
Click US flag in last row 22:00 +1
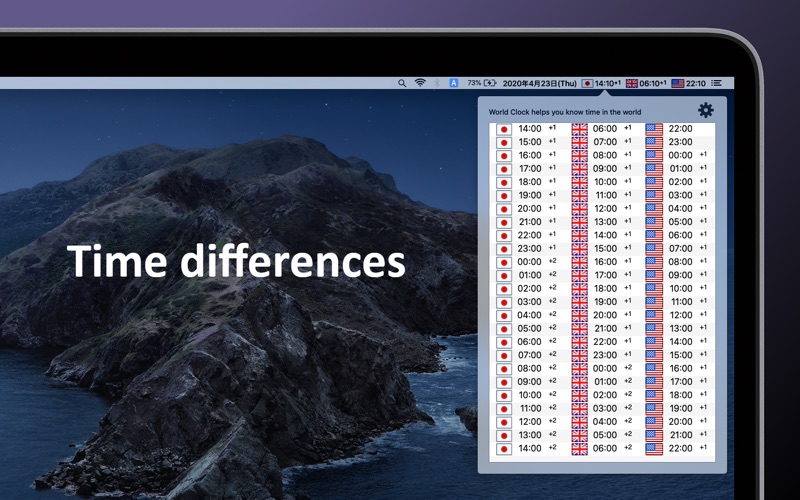[x=654, y=448]
